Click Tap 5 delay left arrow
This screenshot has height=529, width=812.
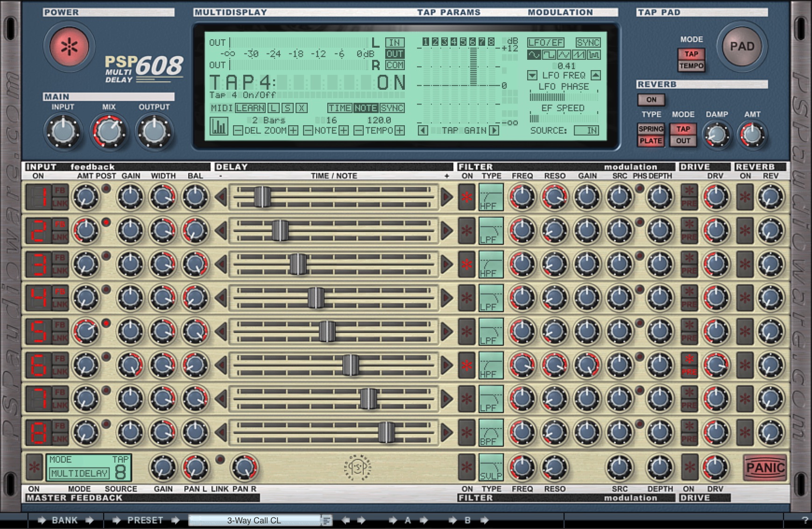pos(221,332)
